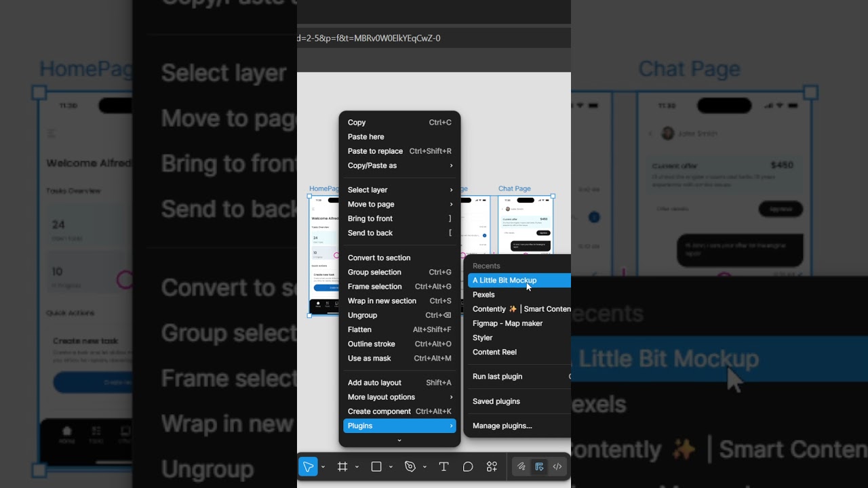Choose Paste to replace
The width and height of the screenshot is (868, 488).
point(399,151)
